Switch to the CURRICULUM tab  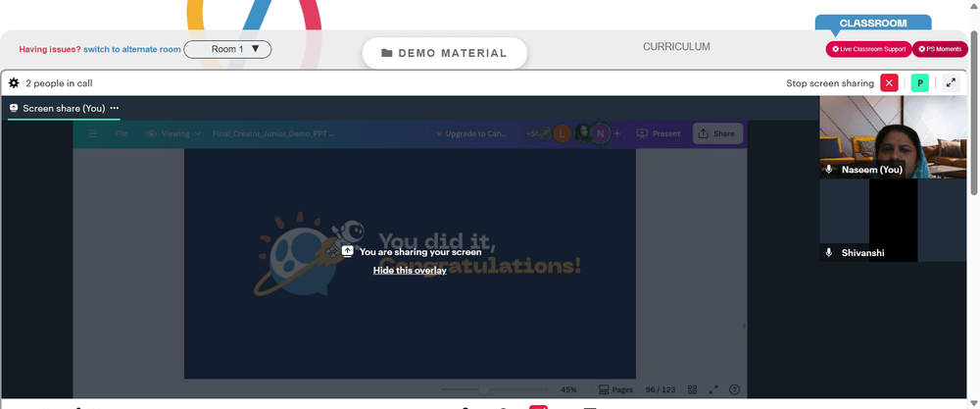tap(676, 47)
